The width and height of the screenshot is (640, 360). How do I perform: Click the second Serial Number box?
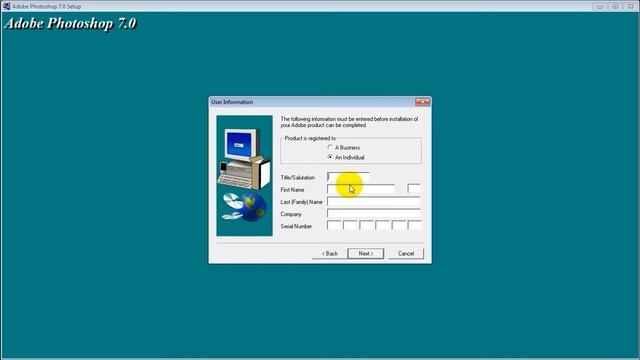point(350,226)
